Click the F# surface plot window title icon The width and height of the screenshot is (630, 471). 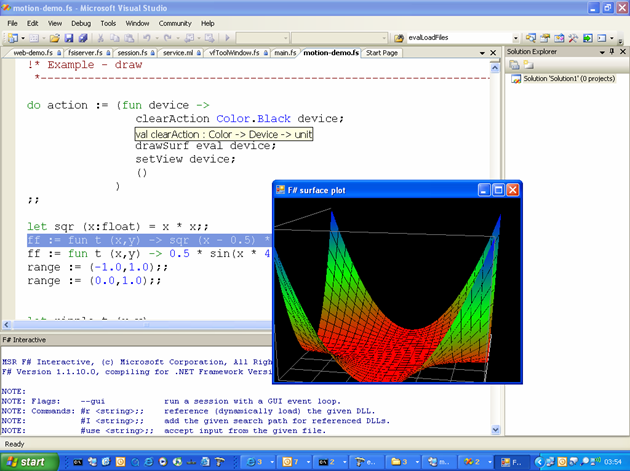pyautogui.click(x=280, y=190)
